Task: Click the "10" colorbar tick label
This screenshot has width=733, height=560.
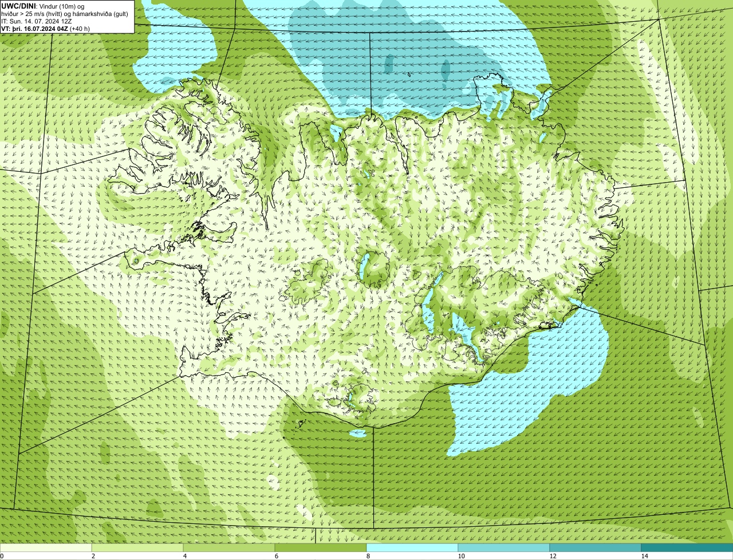Action: click(x=461, y=556)
